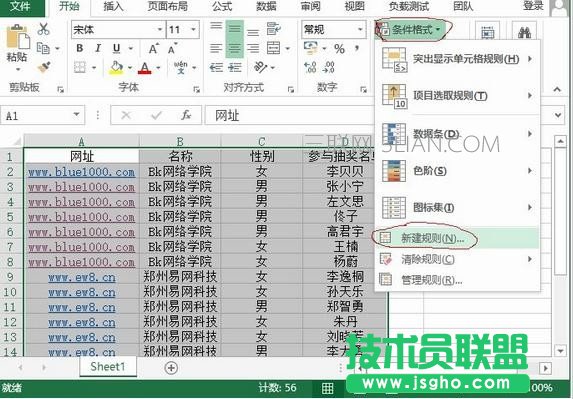Align text right
Viewport: 573px width, 399px height.
pos(253,48)
